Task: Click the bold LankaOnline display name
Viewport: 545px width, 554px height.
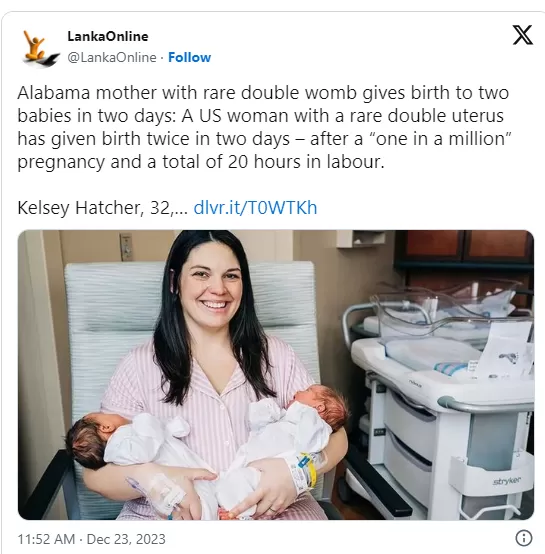Action: (108, 36)
